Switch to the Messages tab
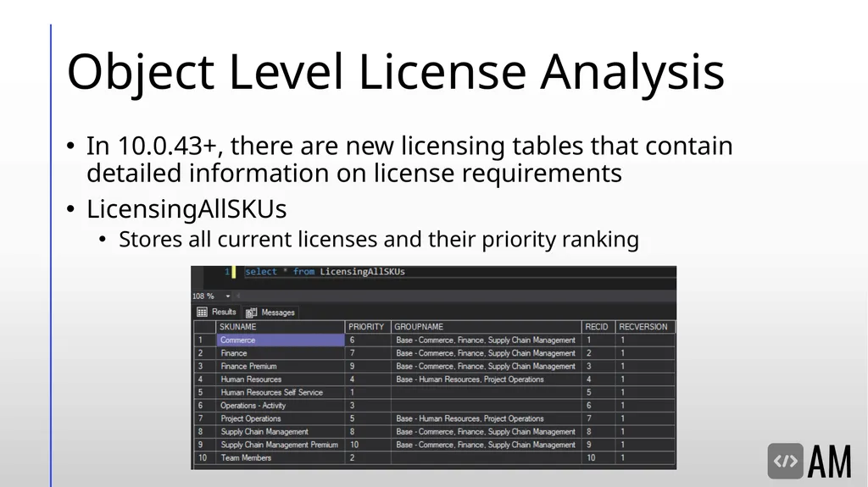Screen dimensions: 868x487 (270, 313)
